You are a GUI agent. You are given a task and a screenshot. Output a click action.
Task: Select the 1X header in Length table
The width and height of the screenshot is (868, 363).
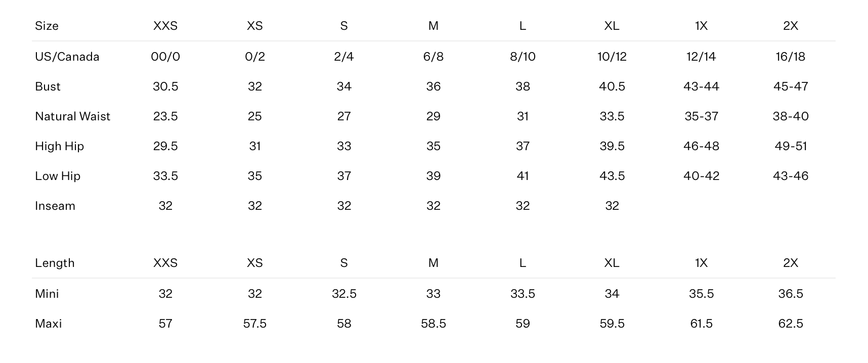pyautogui.click(x=701, y=263)
